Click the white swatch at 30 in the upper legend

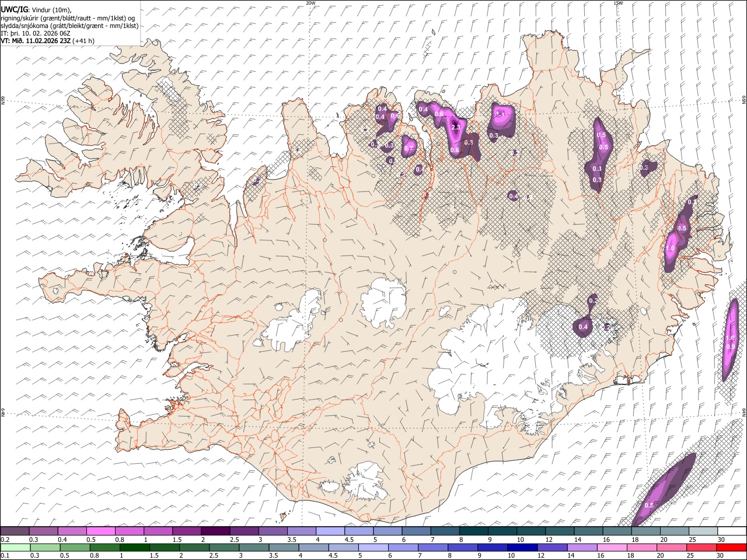(732, 531)
